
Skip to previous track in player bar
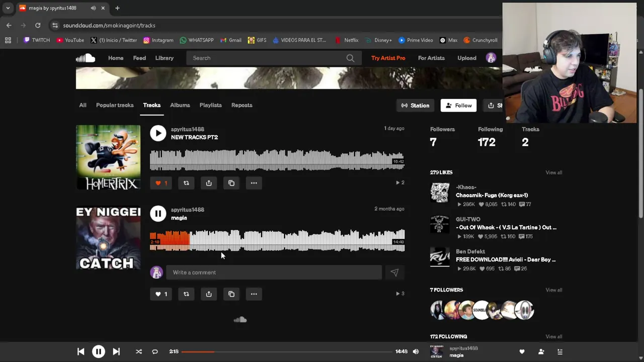(x=80, y=352)
